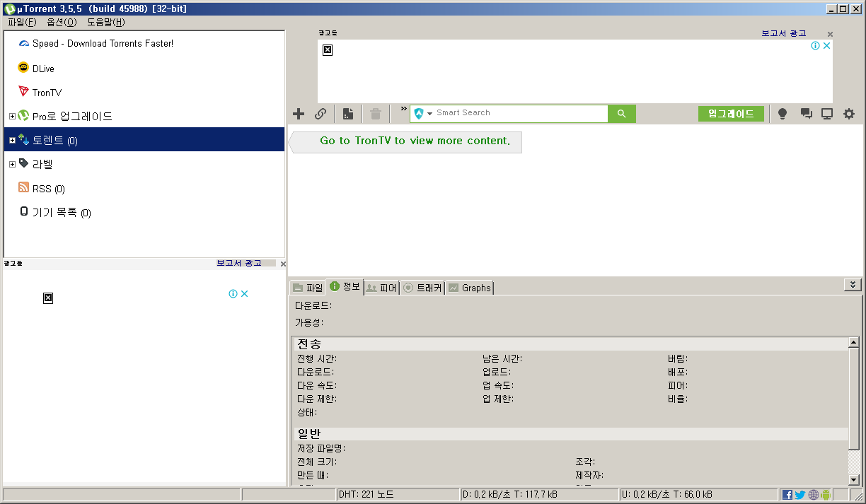Screen dimensions: 866x504
Task: Open the 옵션(O) menu
Action: click(x=62, y=22)
